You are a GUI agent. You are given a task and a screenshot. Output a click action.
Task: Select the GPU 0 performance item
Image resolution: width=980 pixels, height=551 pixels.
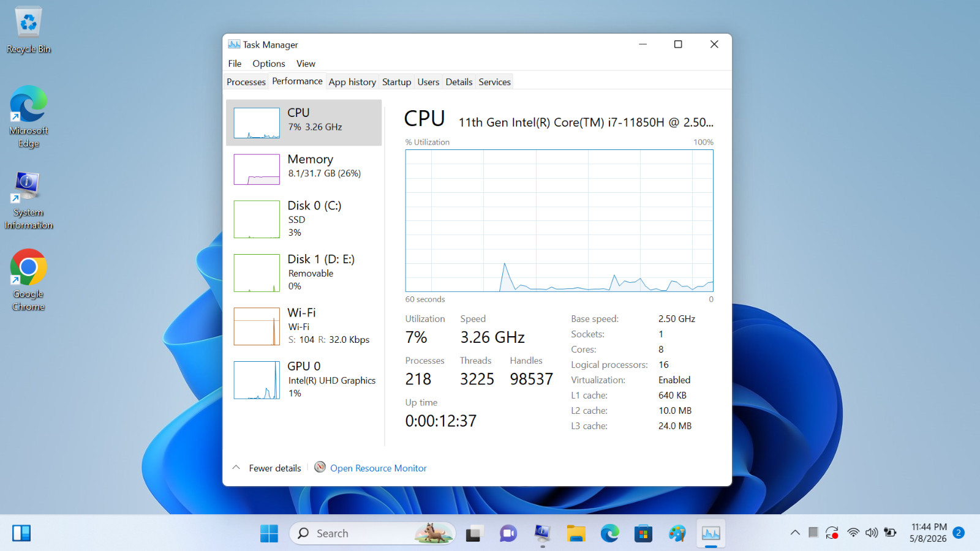click(x=304, y=380)
